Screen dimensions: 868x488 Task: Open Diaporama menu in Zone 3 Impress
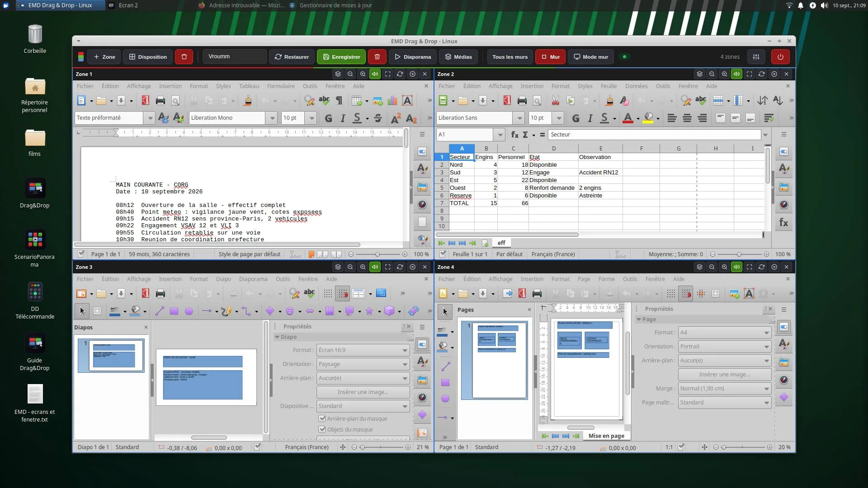pos(253,279)
